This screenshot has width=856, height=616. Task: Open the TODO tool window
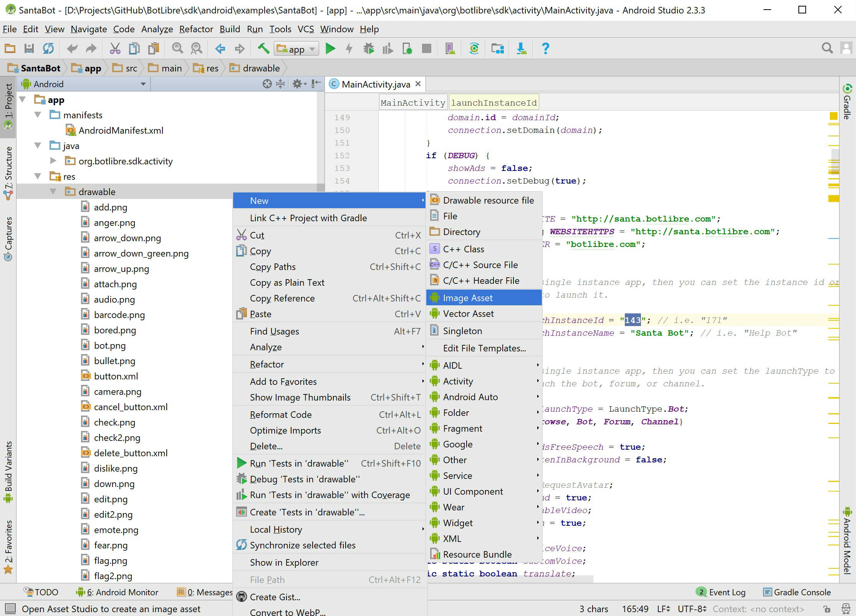41,592
